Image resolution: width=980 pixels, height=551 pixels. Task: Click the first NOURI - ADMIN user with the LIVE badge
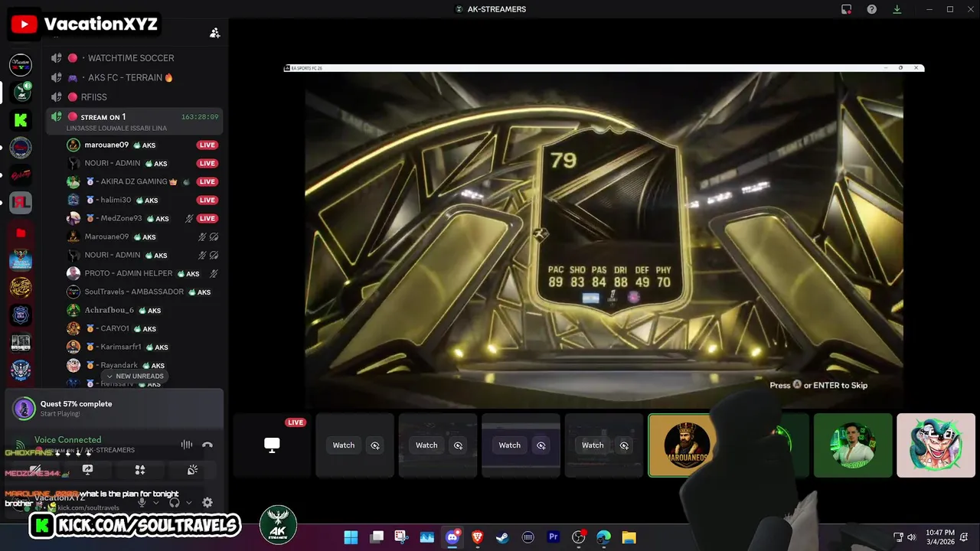pyautogui.click(x=142, y=163)
